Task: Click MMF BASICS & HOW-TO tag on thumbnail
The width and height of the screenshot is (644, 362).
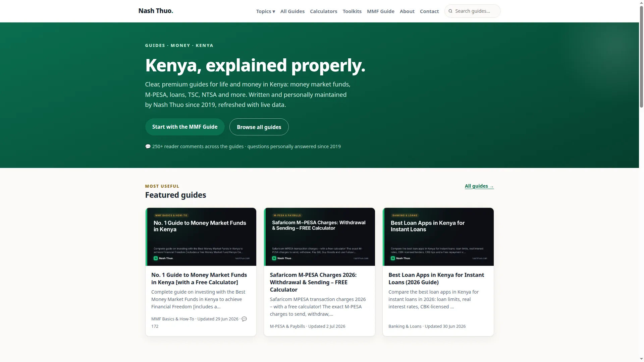Action: pos(171,216)
